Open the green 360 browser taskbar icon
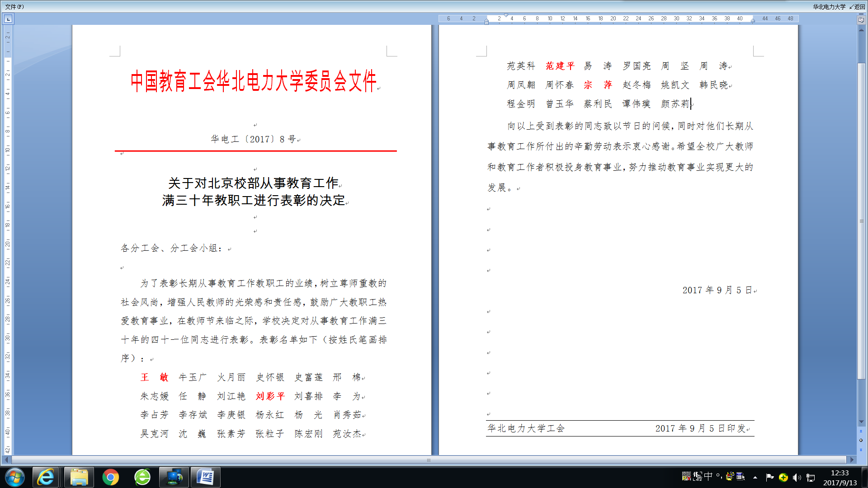Screen dimensions: 868x488 click(142, 477)
